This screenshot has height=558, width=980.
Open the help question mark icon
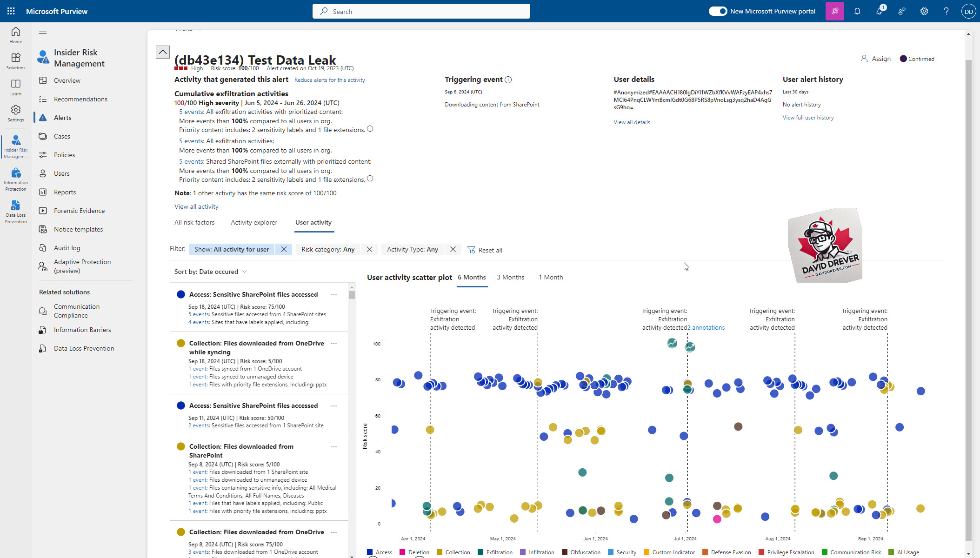(x=947, y=11)
